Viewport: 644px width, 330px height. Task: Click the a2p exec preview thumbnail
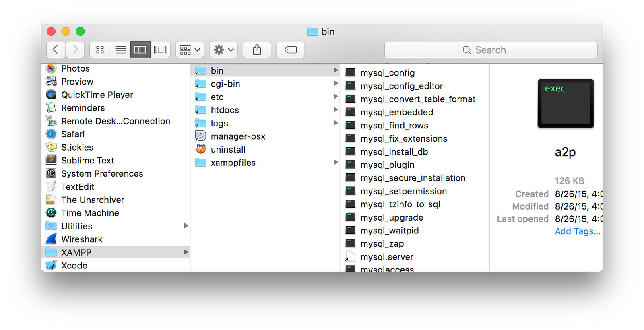566,103
